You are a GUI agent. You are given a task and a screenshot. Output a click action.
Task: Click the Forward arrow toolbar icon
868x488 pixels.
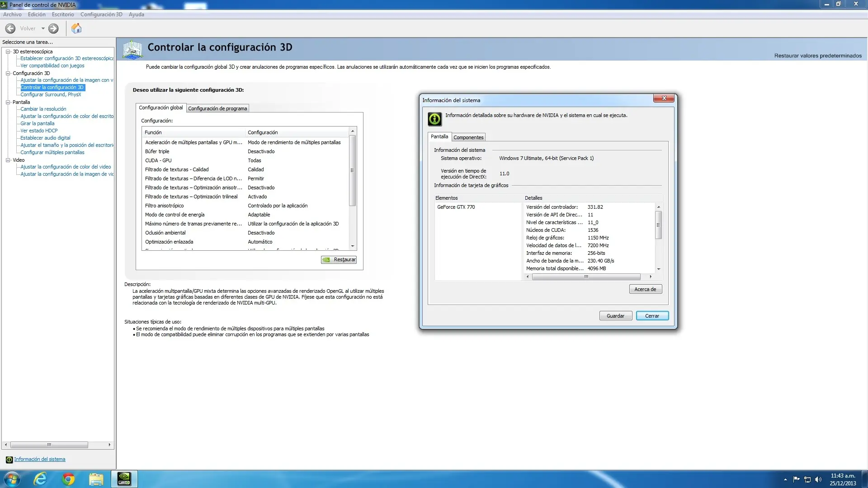click(53, 28)
